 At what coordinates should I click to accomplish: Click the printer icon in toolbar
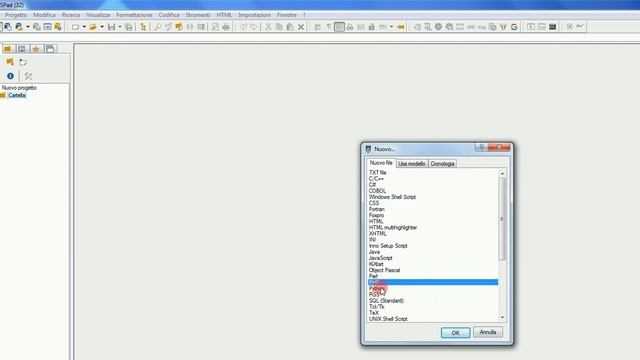click(226, 27)
